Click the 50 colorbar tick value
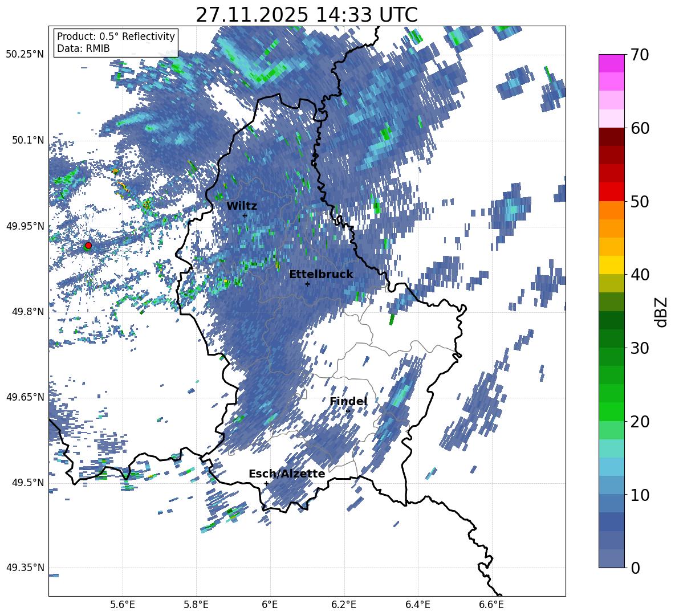The image size is (675, 616). point(640,202)
